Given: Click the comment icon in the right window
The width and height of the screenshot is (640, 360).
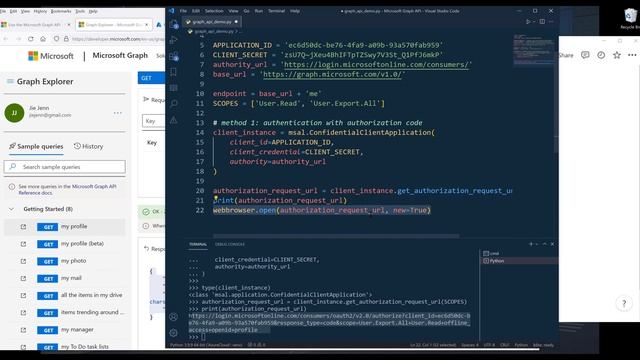Looking at the screenshot, I should (585, 55).
